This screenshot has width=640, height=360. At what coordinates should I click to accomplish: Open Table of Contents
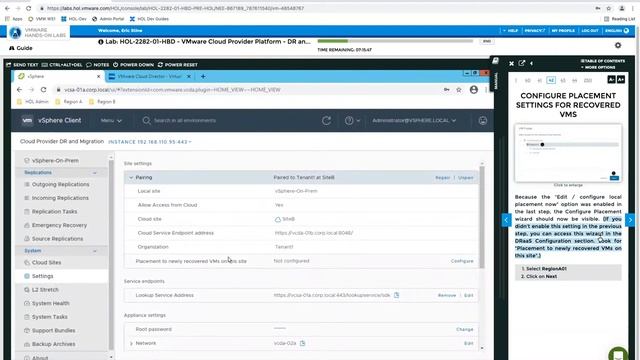click(x=603, y=61)
